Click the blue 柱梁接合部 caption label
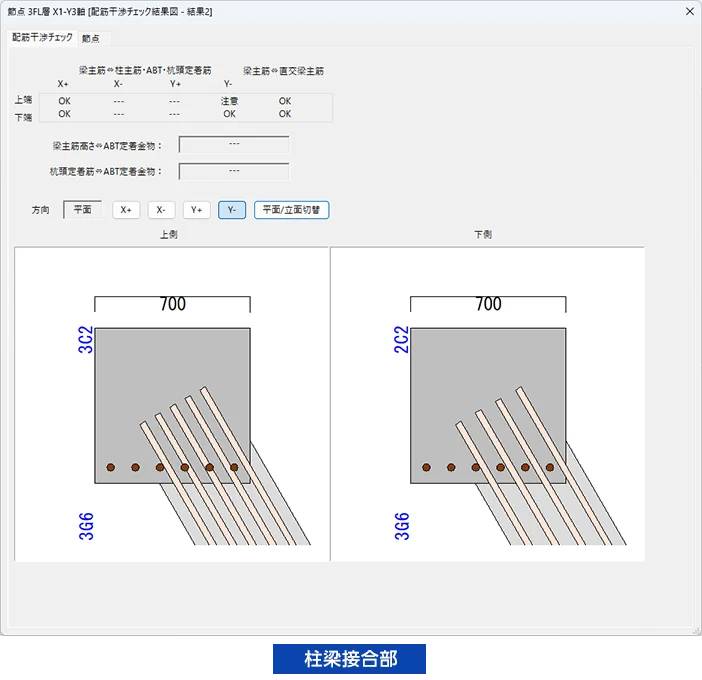This screenshot has width=702, height=680. [x=351, y=659]
